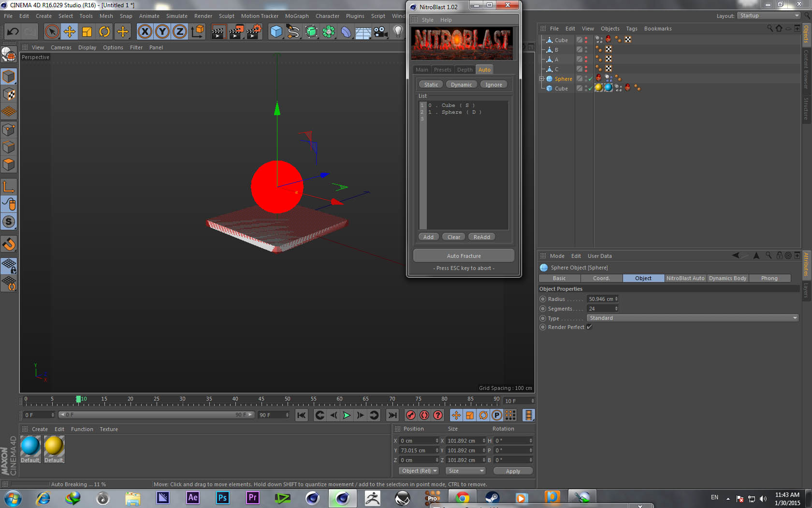
Task: Add a Light object
Action: click(x=398, y=32)
